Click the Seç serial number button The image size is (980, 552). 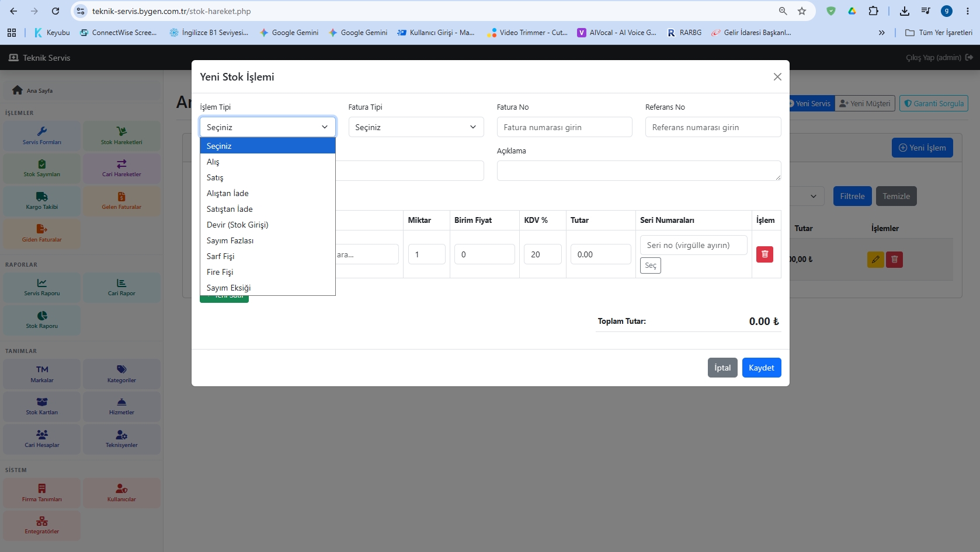click(x=651, y=265)
